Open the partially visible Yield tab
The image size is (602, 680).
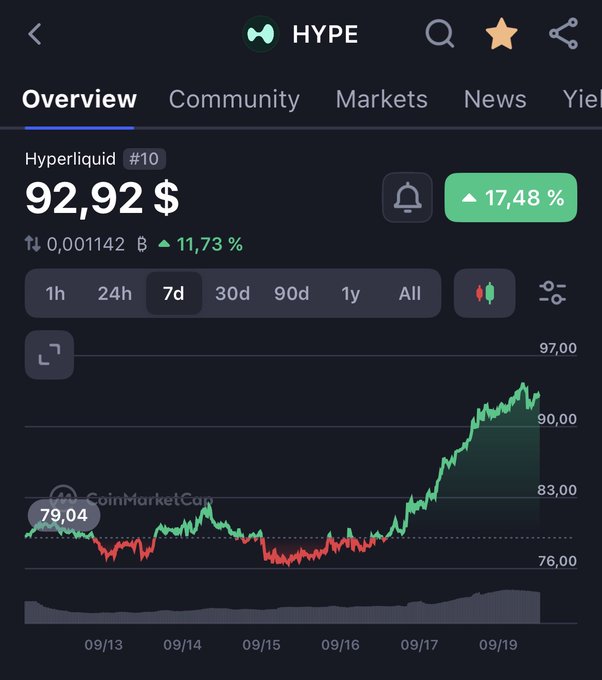tap(582, 99)
